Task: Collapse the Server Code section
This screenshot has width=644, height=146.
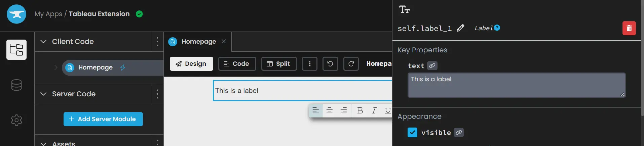Action: click(x=43, y=94)
